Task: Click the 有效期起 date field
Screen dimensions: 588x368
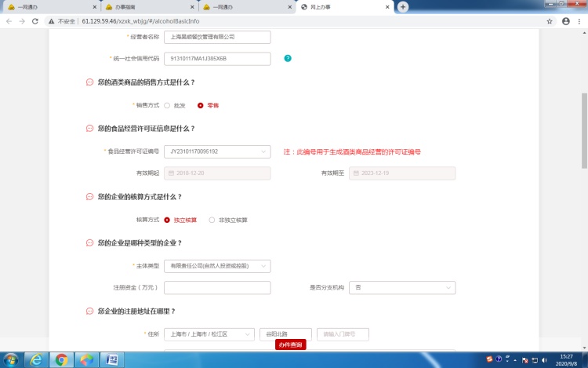Action: click(216, 173)
